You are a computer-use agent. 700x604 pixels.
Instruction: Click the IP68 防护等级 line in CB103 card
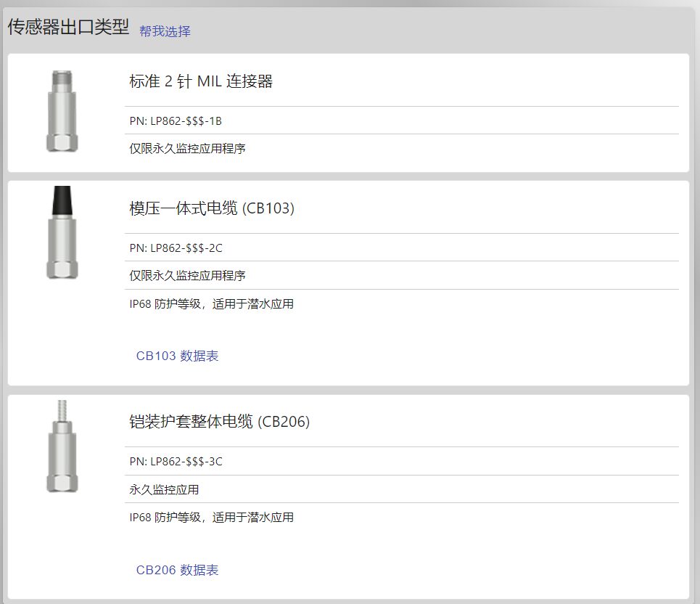tap(212, 303)
